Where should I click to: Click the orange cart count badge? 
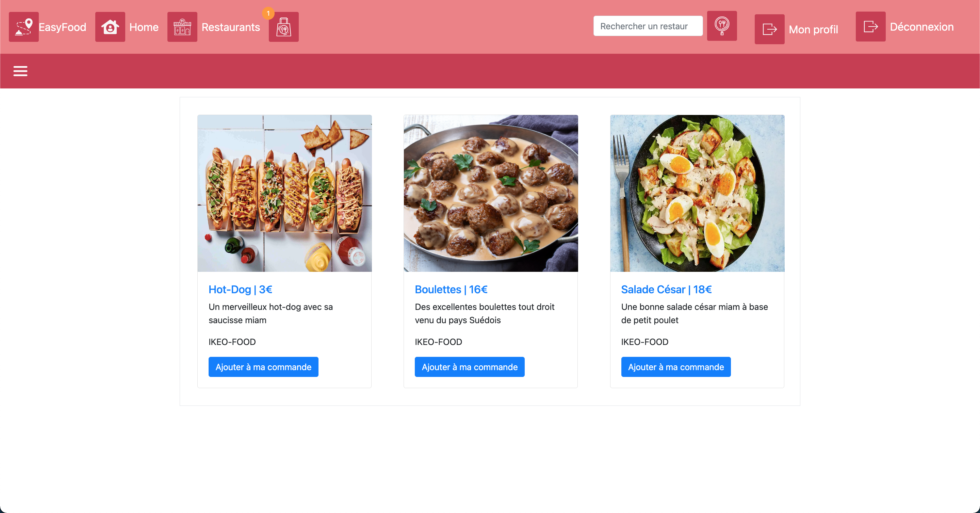(x=268, y=13)
